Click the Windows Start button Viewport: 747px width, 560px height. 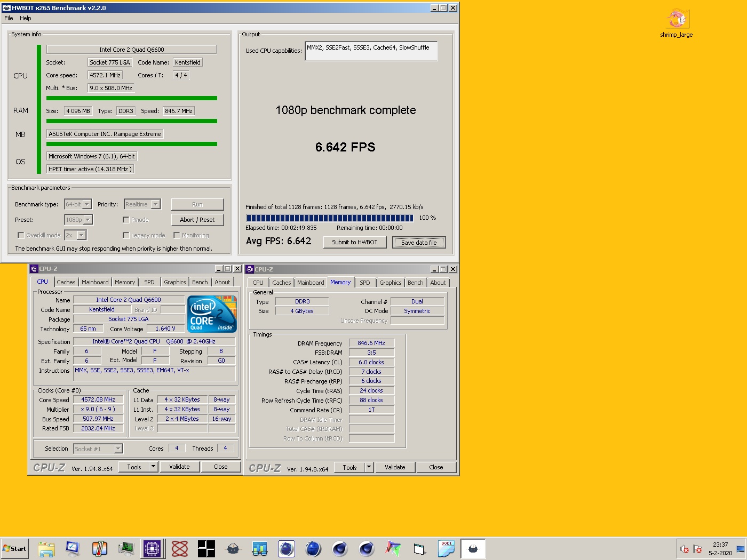point(14,548)
